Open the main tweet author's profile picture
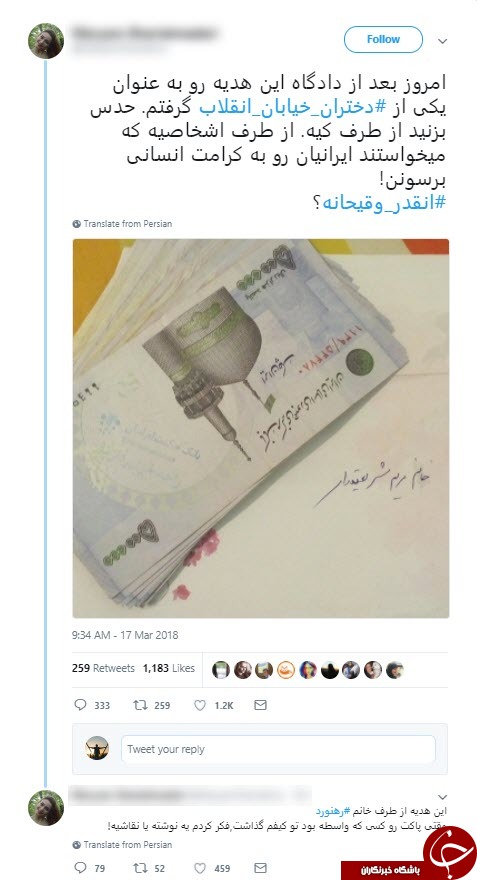 tap(46, 41)
